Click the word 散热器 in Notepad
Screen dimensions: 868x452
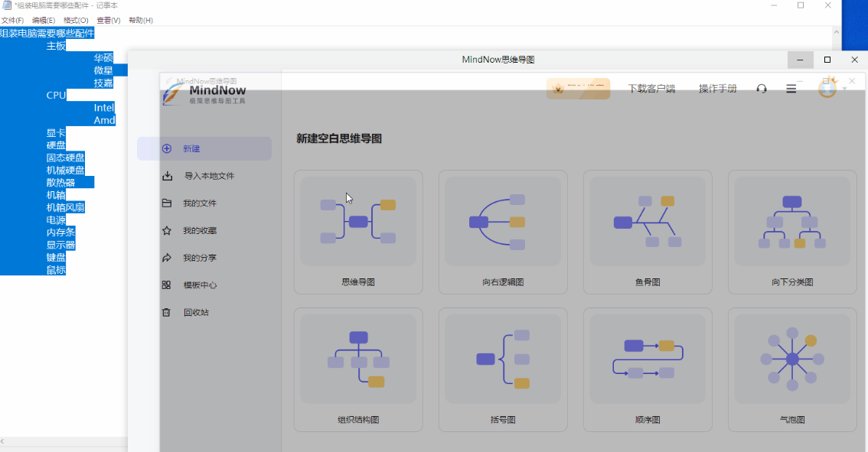click(61, 183)
